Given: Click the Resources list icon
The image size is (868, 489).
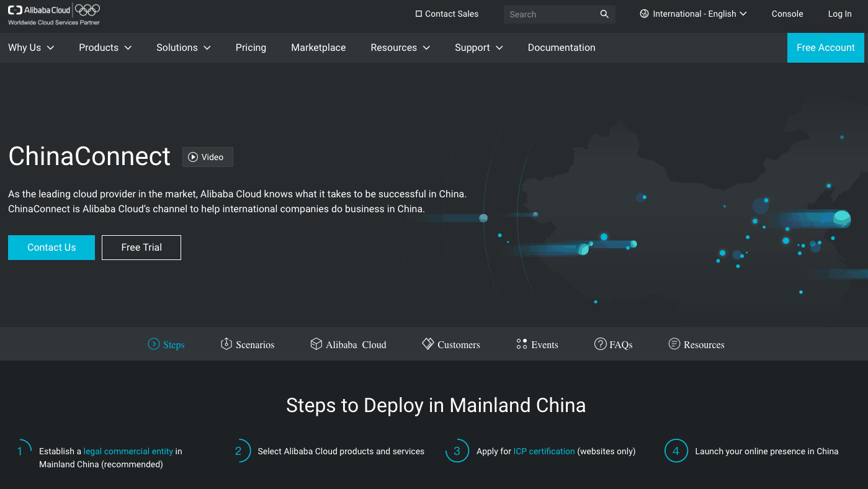Looking at the screenshot, I should pos(674,344).
